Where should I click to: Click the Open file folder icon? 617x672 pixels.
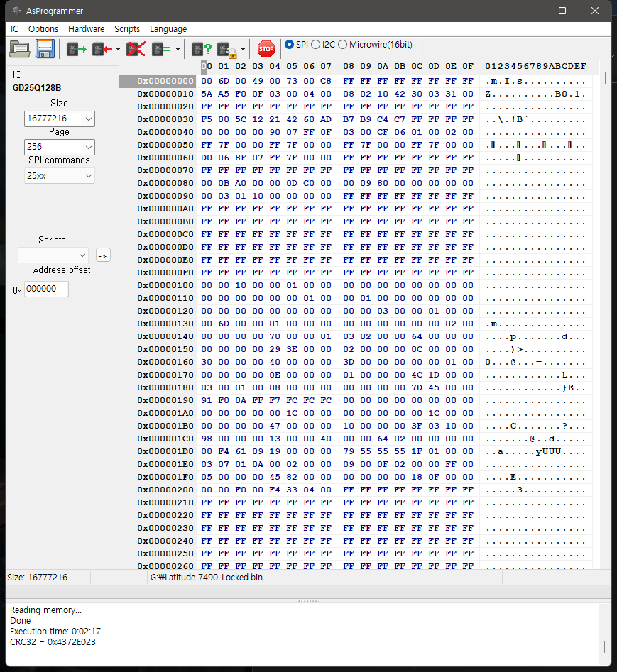(20, 49)
